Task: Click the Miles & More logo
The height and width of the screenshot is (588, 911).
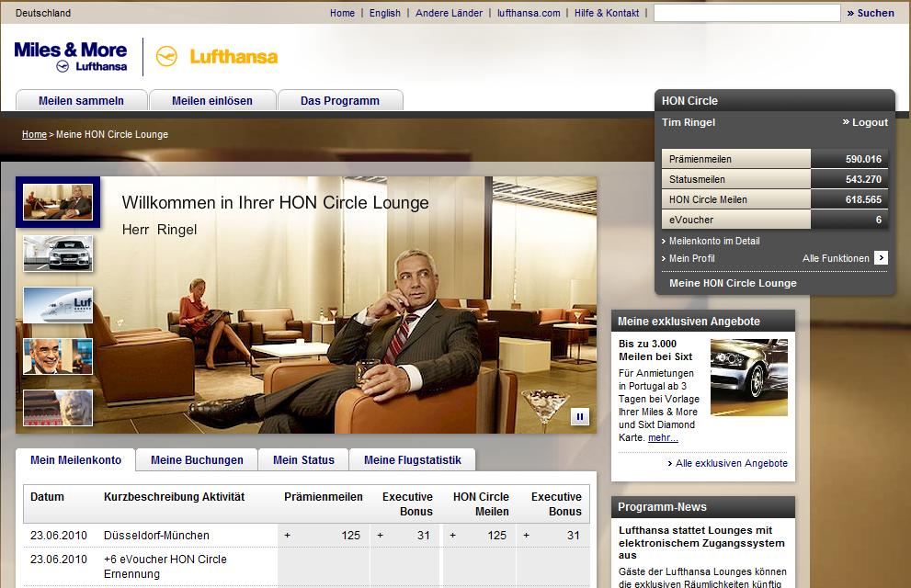Action: tap(70, 57)
